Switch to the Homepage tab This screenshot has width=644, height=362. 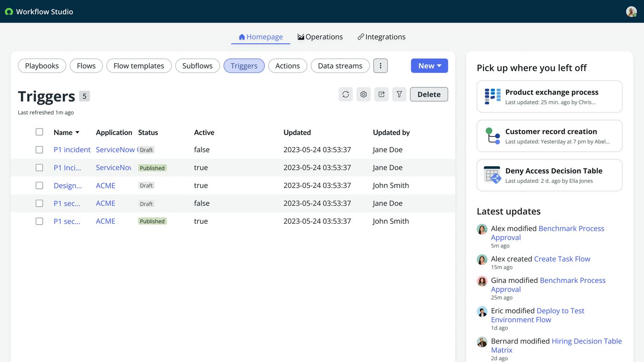[x=261, y=37]
